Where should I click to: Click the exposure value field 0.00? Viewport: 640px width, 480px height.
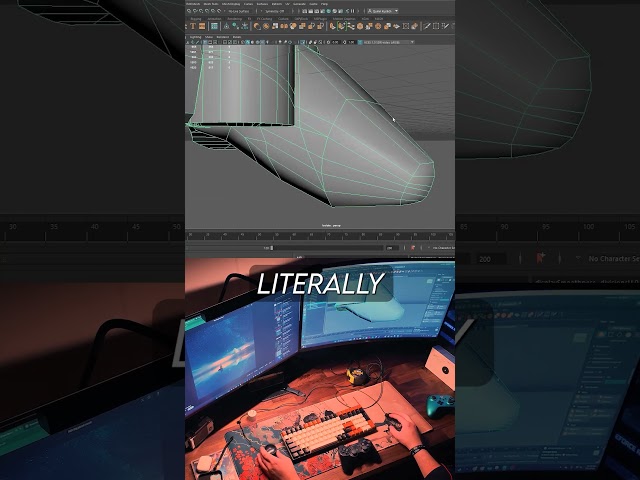click(335, 42)
